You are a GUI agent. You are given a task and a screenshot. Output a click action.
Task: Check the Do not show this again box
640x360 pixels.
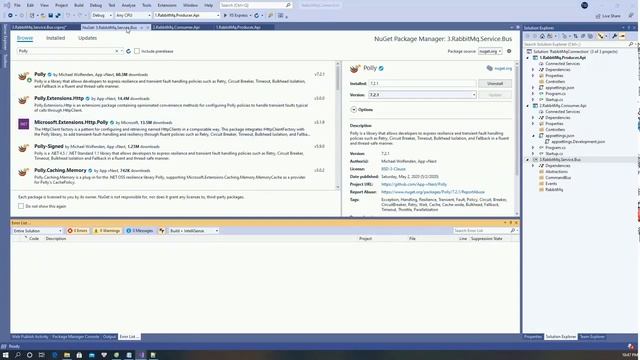coord(21,206)
